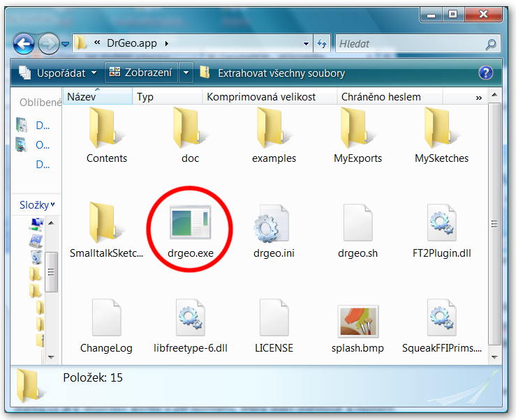Sort by Typ column header

point(168,97)
